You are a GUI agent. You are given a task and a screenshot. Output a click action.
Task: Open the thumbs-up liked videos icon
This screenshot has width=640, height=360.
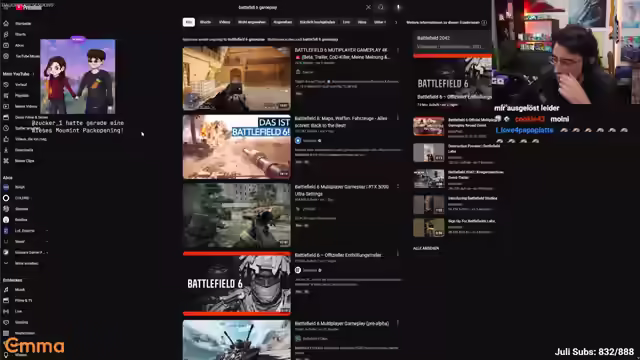(x=6, y=139)
